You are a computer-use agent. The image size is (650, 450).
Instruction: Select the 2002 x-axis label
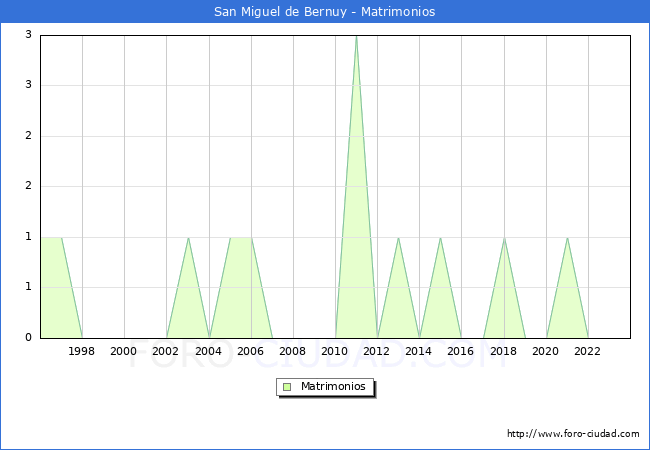coord(165,351)
